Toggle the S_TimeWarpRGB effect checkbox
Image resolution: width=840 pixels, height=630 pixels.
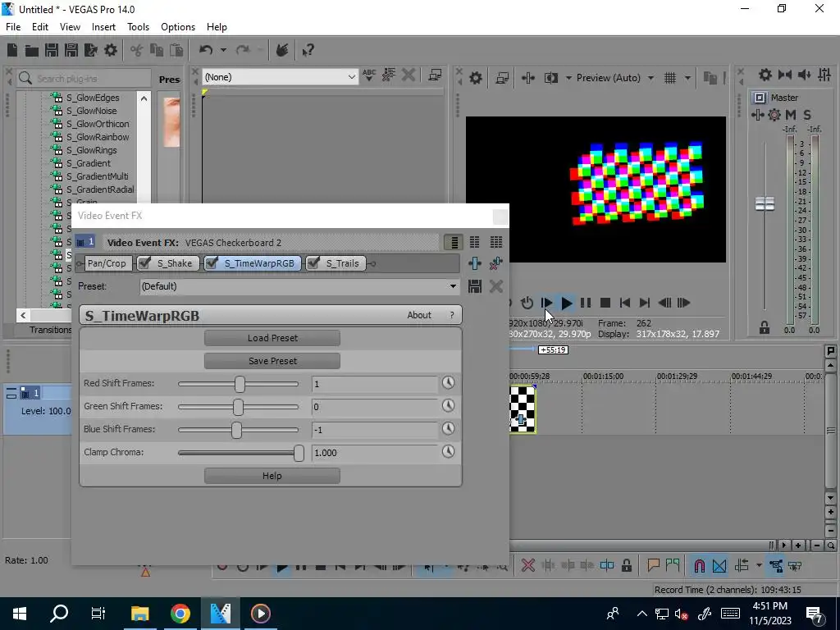(212, 263)
